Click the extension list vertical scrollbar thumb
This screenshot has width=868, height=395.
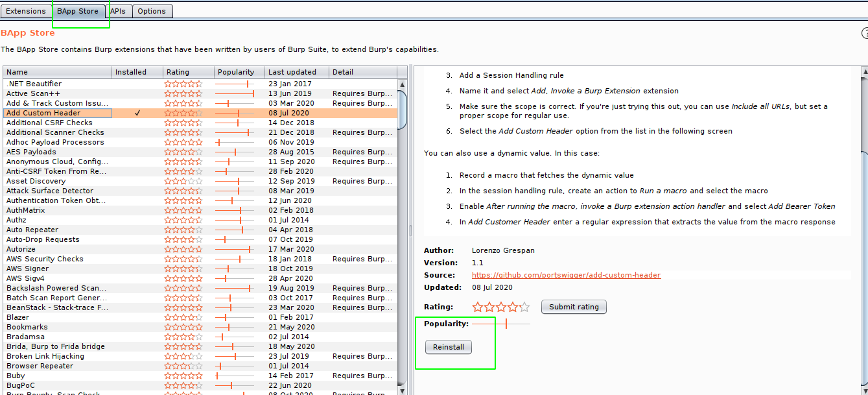(403, 110)
